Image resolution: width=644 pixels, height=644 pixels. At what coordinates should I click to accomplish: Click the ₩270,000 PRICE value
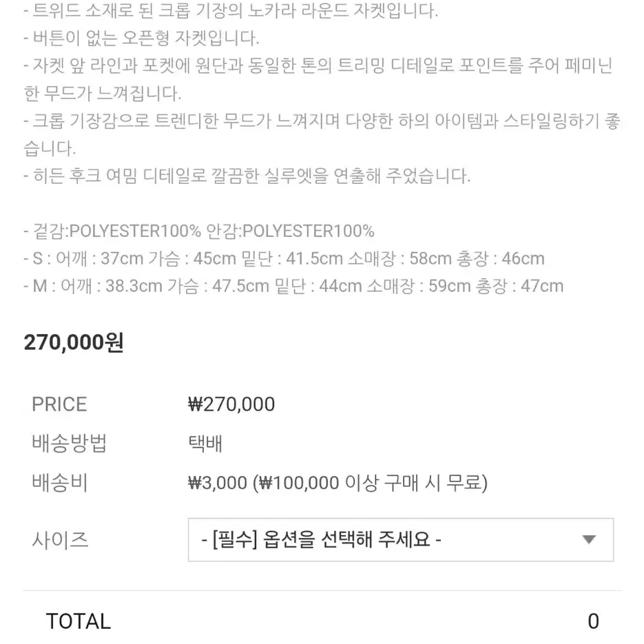click(231, 404)
